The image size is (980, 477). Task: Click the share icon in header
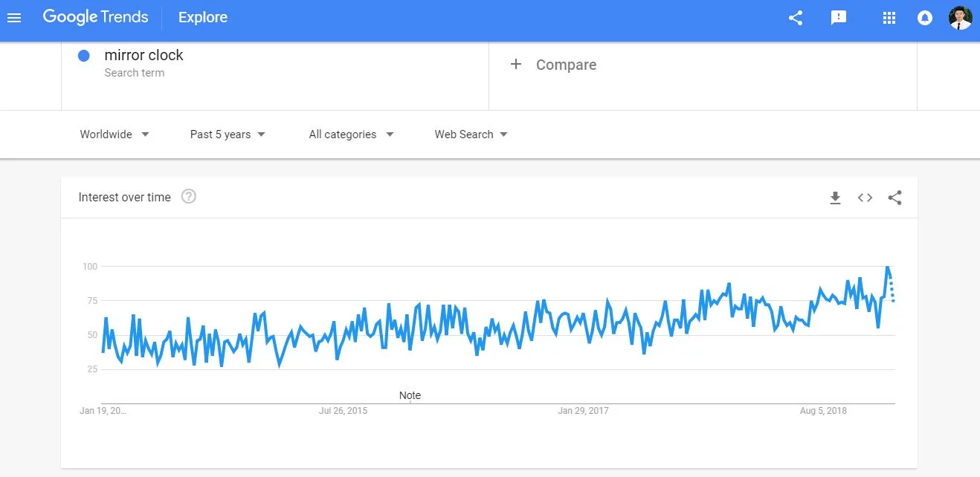796,18
